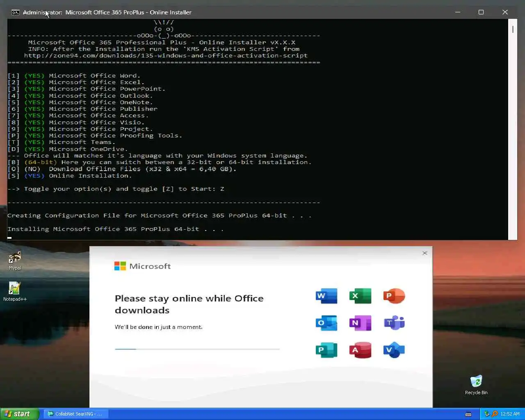Click the '[S] (YES) Online Installation' line

pos(70,176)
